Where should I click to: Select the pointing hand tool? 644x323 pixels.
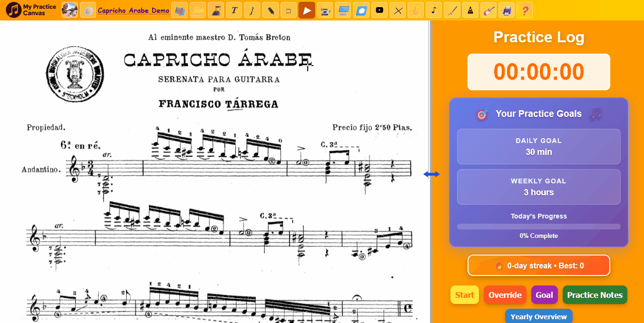coord(416,10)
